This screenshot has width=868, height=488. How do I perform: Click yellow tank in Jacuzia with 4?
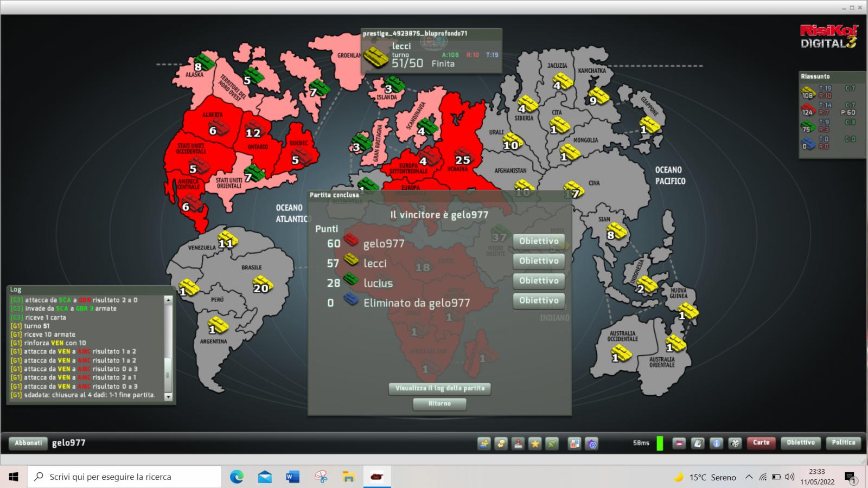562,82
